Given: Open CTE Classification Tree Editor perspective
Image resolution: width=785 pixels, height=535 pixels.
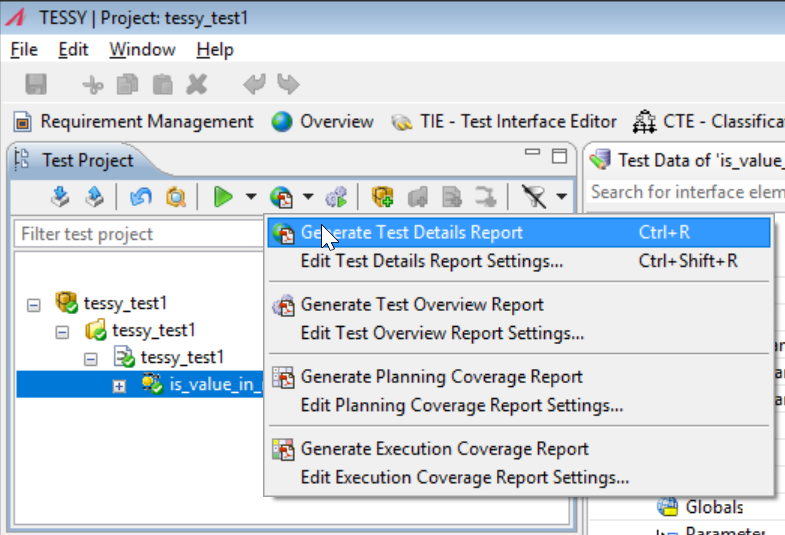Looking at the screenshot, I should point(708,122).
